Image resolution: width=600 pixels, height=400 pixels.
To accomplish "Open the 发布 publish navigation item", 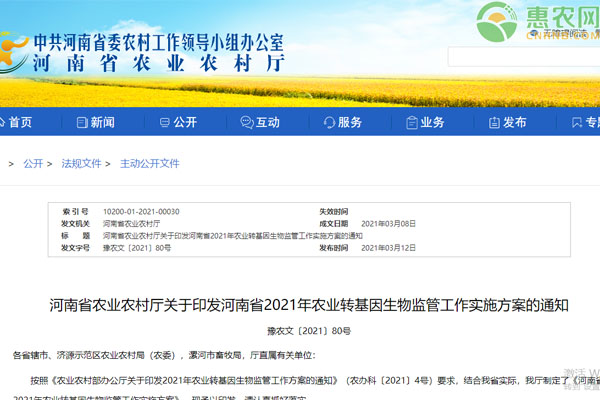I will pos(508,122).
